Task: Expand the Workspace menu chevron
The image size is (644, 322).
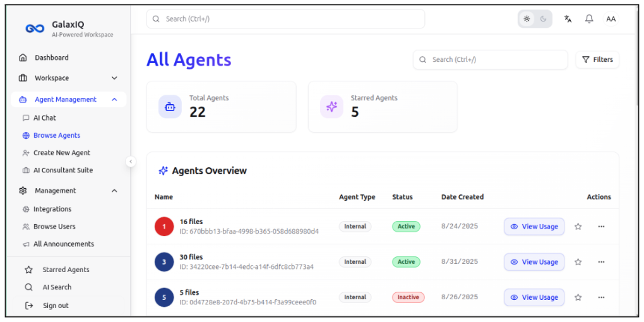Action: pyautogui.click(x=114, y=78)
